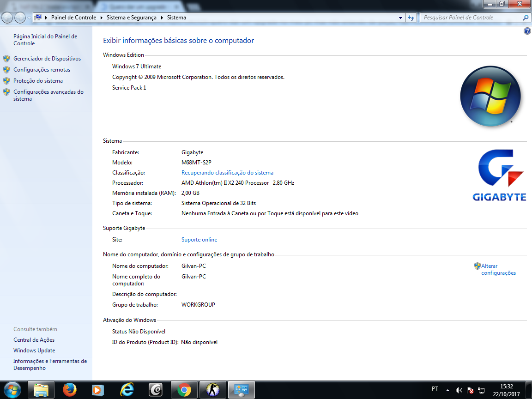Screen dimensions: 532x399
Task: Open Configurações remotas in sidebar
Action: (42, 70)
